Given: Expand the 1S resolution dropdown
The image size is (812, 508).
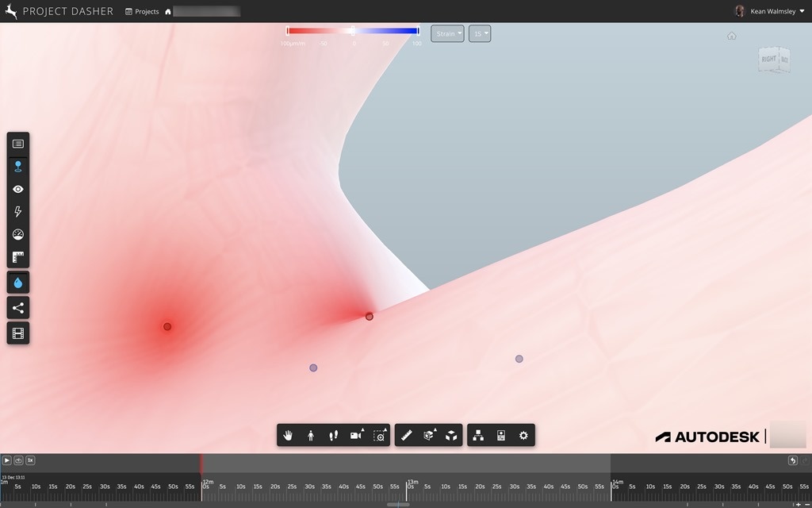Looking at the screenshot, I should point(480,34).
